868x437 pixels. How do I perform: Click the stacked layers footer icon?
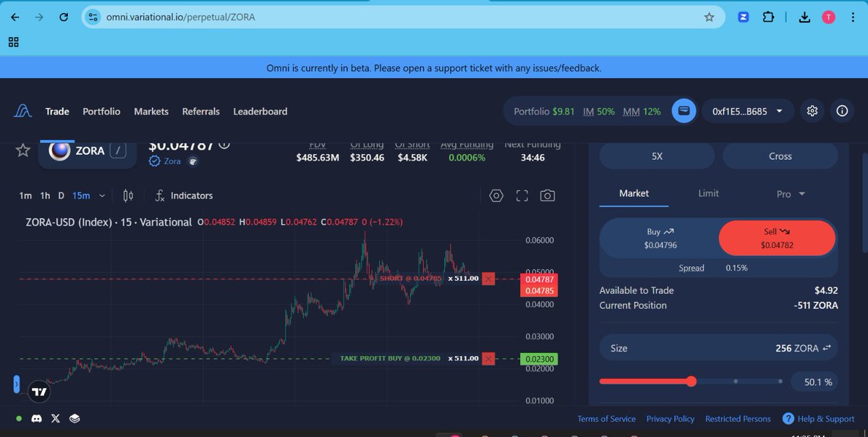point(75,418)
